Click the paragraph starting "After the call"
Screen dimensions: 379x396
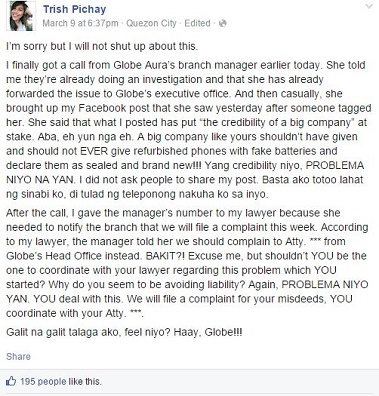(x=187, y=263)
